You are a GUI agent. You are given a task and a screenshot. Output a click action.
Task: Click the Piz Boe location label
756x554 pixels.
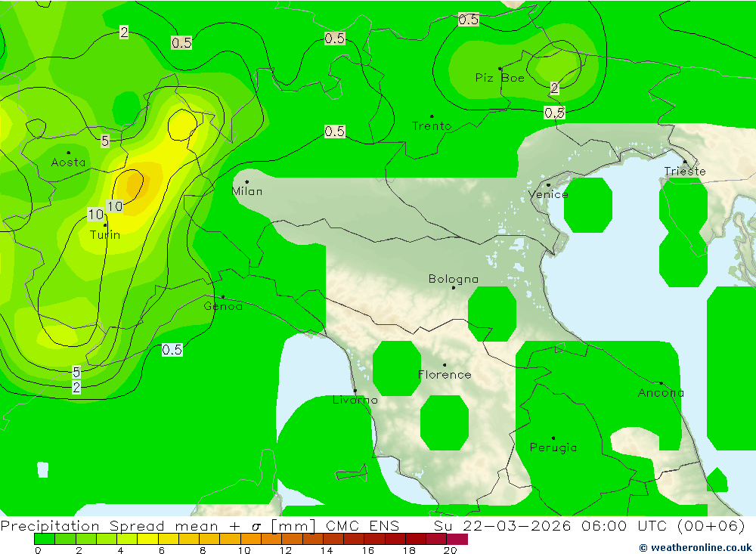(x=500, y=78)
